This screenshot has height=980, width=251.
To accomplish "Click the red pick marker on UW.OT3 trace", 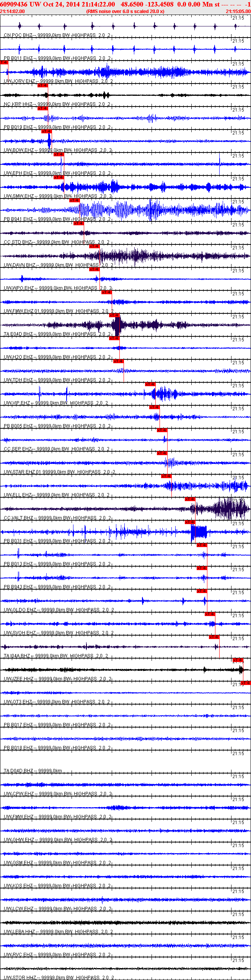I will (246, 683).
